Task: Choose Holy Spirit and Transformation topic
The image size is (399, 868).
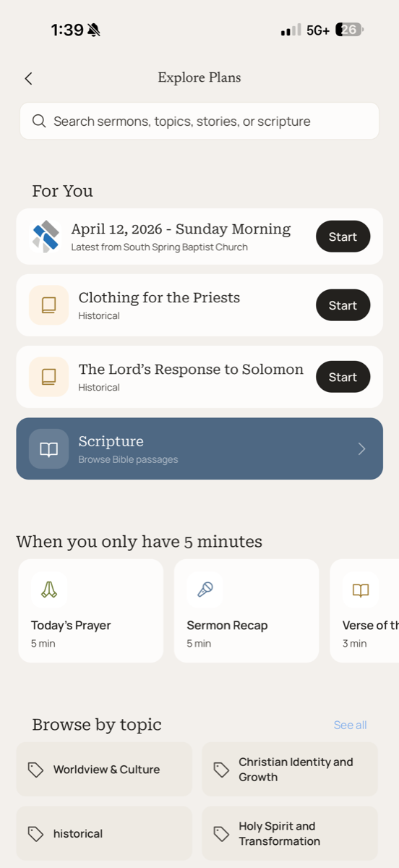Action: pos(290,833)
